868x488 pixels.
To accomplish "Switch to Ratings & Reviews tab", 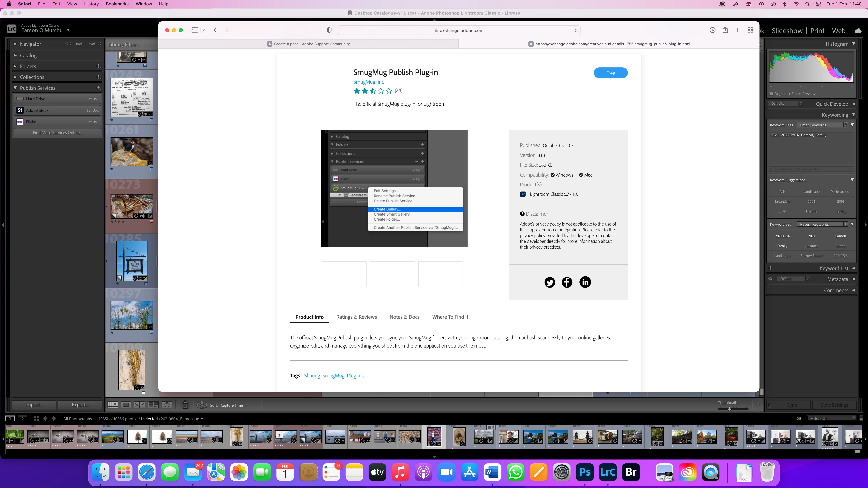I will [x=357, y=317].
